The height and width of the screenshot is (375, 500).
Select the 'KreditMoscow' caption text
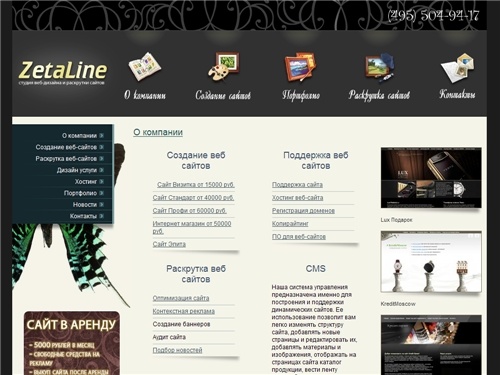click(398, 304)
